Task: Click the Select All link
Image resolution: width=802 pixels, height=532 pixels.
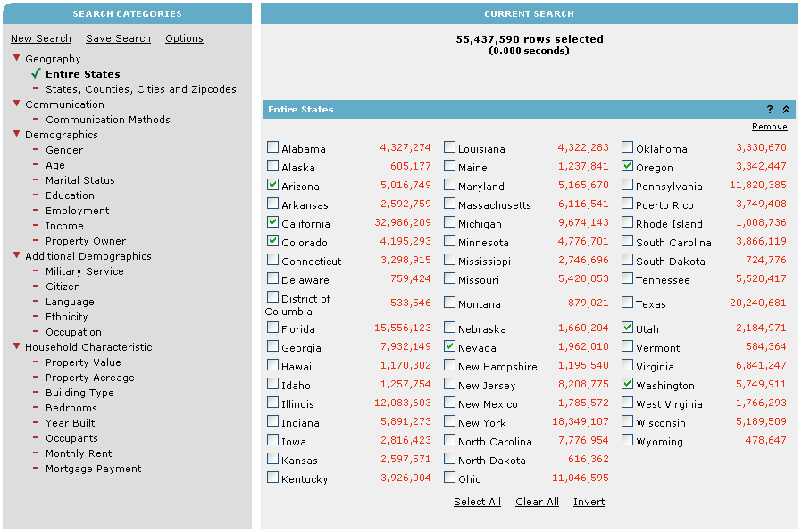Action: pos(477,502)
